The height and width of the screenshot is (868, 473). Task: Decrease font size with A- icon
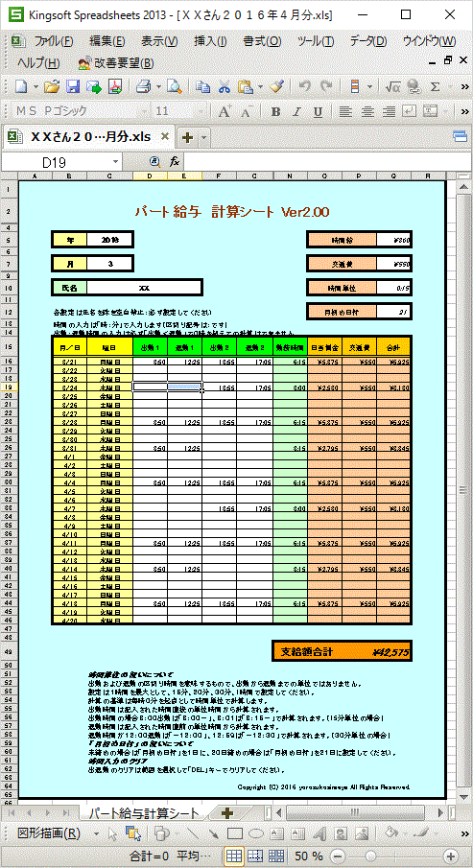[247, 111]
